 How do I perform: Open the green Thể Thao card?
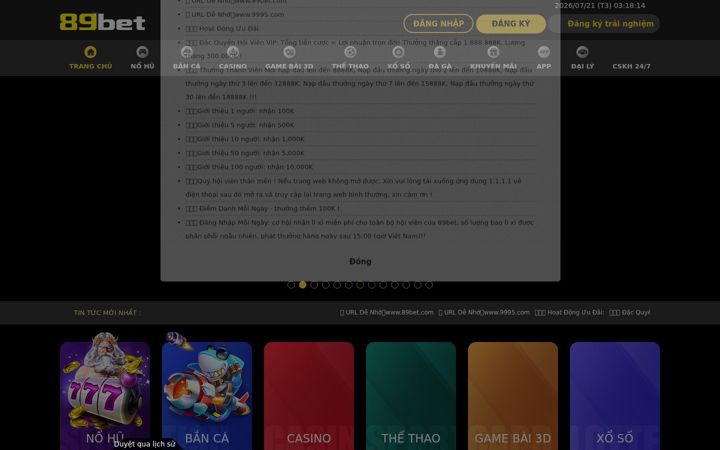(411, 395)
